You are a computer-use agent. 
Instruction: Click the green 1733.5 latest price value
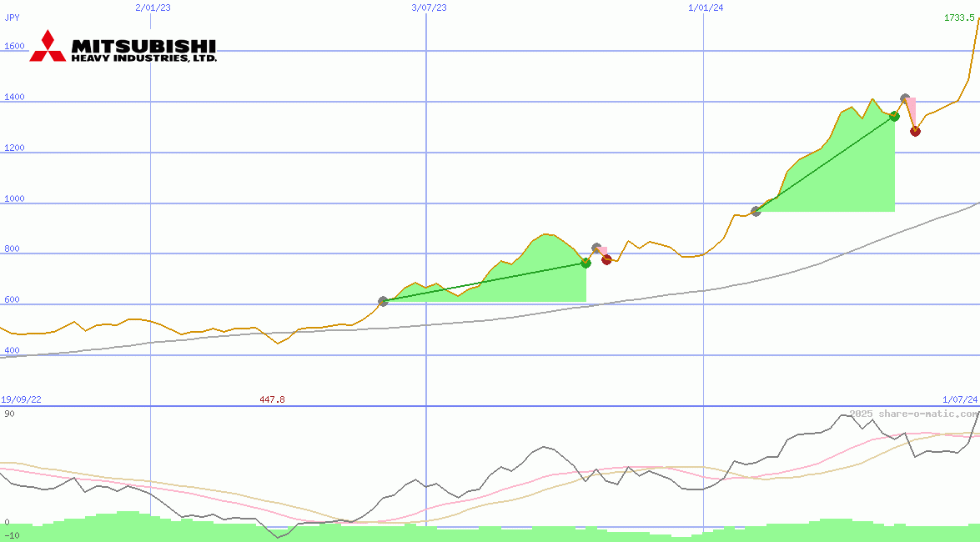click(959, 18)
